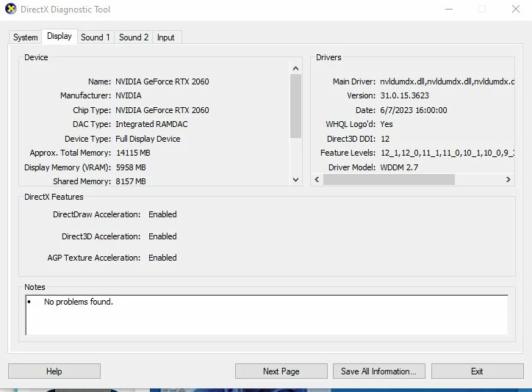Click the Help button
This screenshot has height=392, width=532.
click(54, 371)
